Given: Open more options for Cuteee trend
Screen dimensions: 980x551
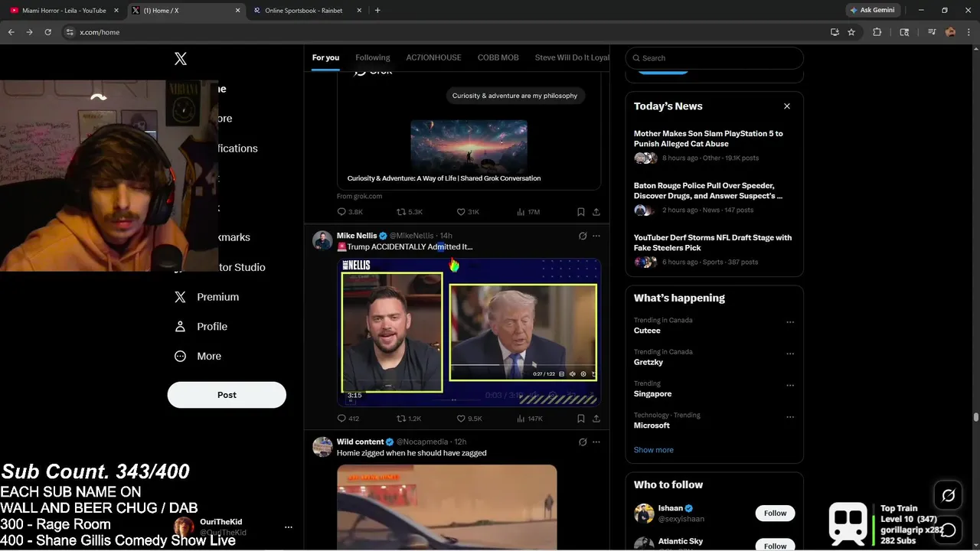Looking at the screenshot, I should pyautogui.click(x=790, y=322).
